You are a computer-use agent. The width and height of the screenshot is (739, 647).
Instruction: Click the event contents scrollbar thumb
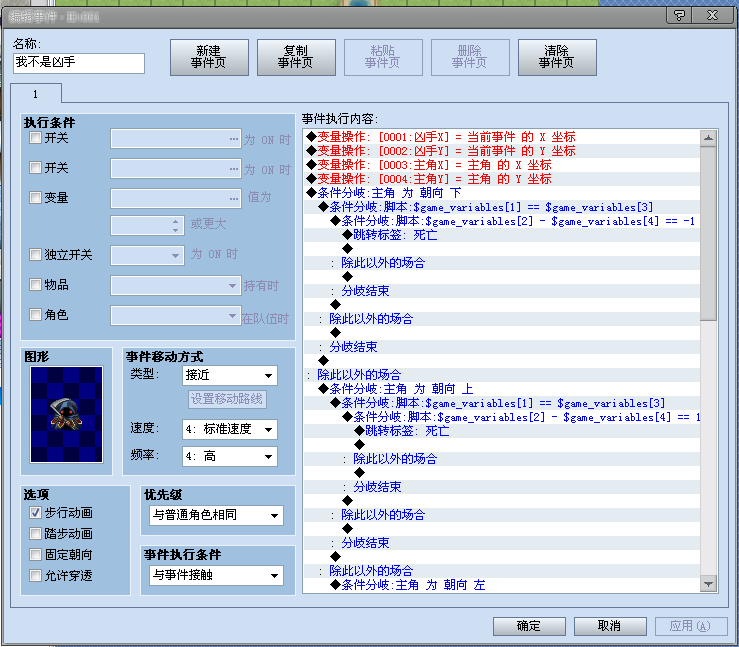[x=708, y=234]
